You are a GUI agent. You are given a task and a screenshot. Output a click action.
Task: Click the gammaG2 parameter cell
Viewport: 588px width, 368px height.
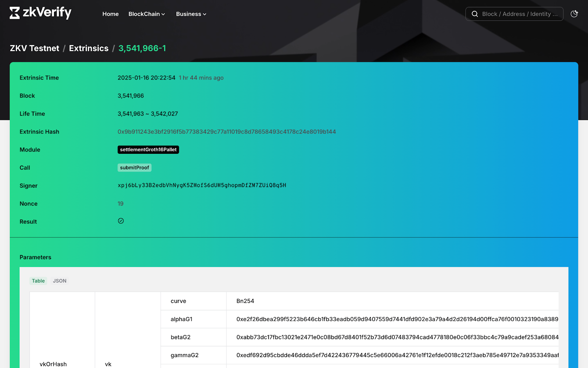click(194, 355)
